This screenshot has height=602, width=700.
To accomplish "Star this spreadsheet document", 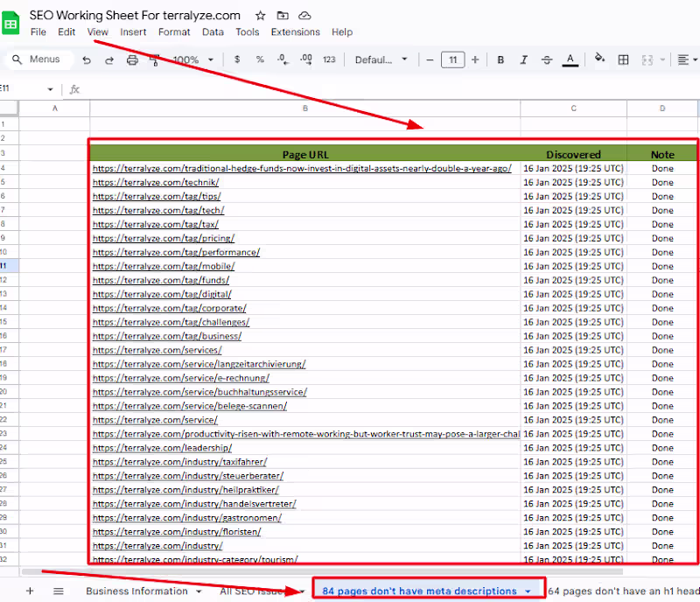I will [x=260, y=16].
